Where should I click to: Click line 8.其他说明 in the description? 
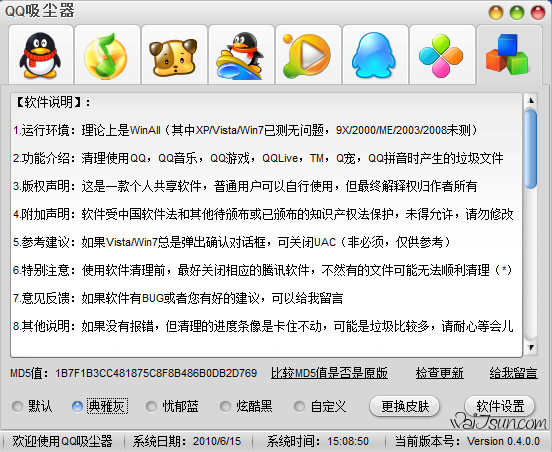[x=263, y=326]
